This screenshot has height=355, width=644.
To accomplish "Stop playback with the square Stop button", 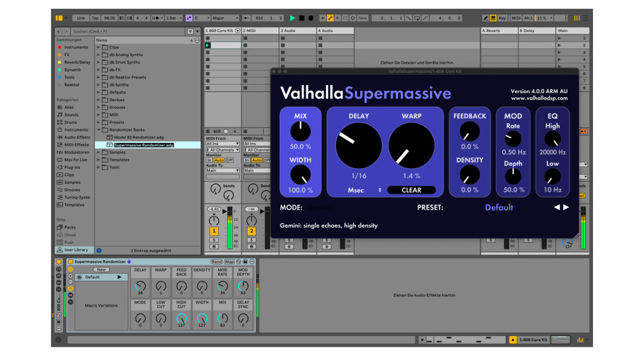I will (302, 18).
